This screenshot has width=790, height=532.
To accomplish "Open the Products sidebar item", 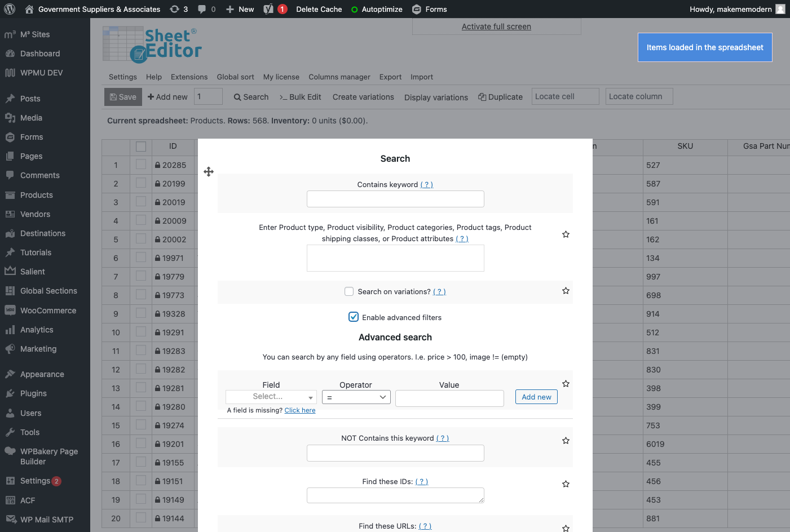I will pos(36,195).
